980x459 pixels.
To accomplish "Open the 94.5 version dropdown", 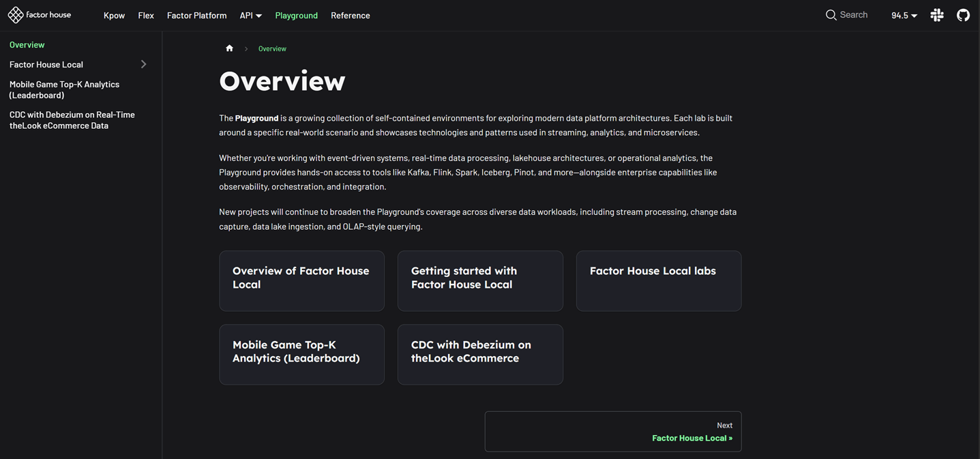I will pyautogui.click(x=904, y=15).
